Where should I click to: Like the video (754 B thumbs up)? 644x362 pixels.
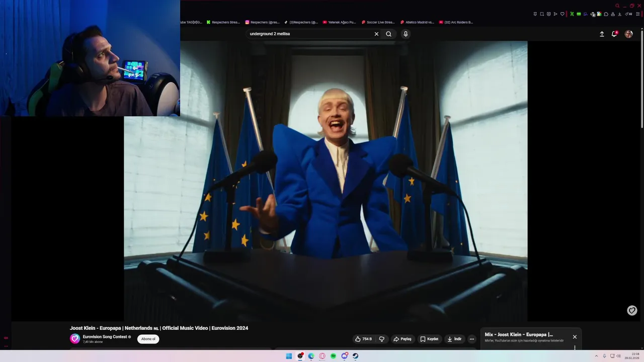(x=363, y=339)
